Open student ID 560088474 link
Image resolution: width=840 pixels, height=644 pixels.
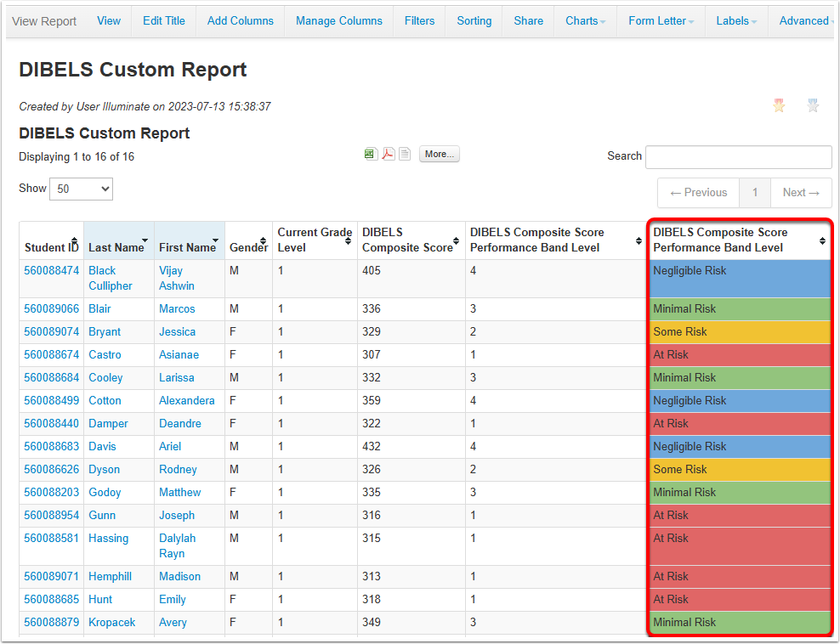tap(51, 270)
